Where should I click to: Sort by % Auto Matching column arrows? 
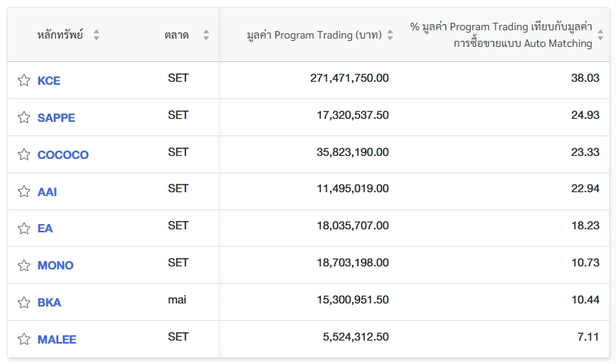pyautogui.click(x=600, y=35)
